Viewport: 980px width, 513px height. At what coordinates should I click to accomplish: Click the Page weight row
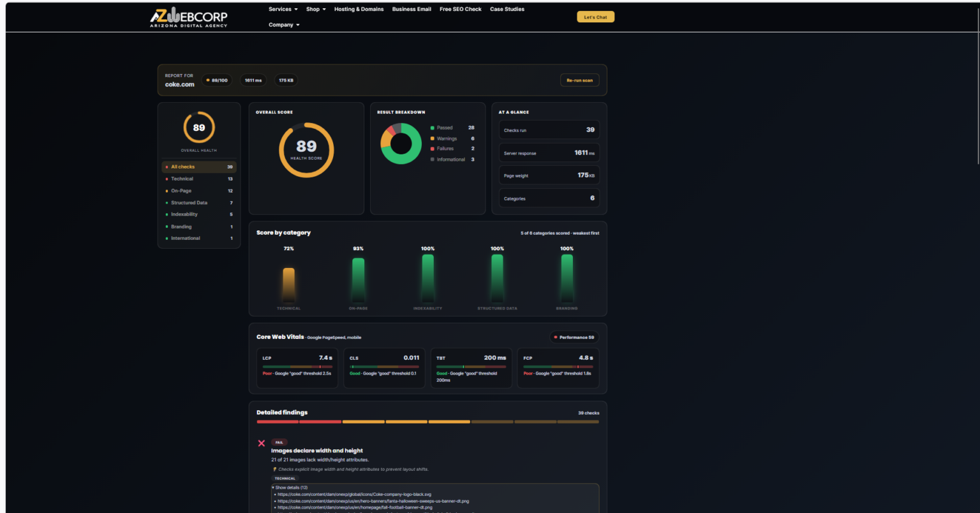(549, 175)
